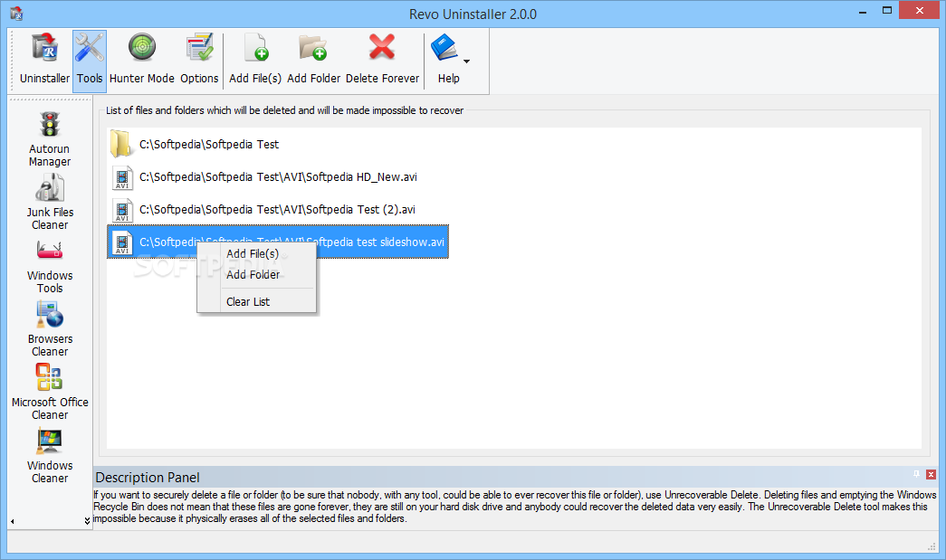Open Microsoft Office Cleaner
The image size is (946, 560).
pyautogui.click(x=50, y=392)
